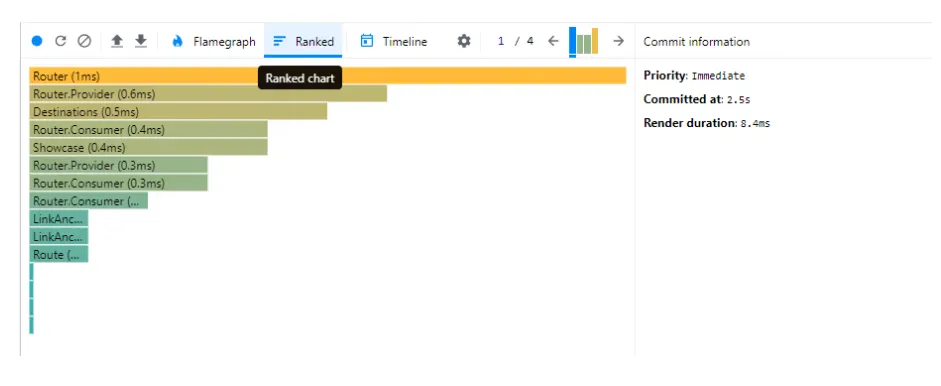This screenshot has height=386, width=941.
Task: Select the Router.Provider (0.6ms) bar
Action: [x=208, y=94]
